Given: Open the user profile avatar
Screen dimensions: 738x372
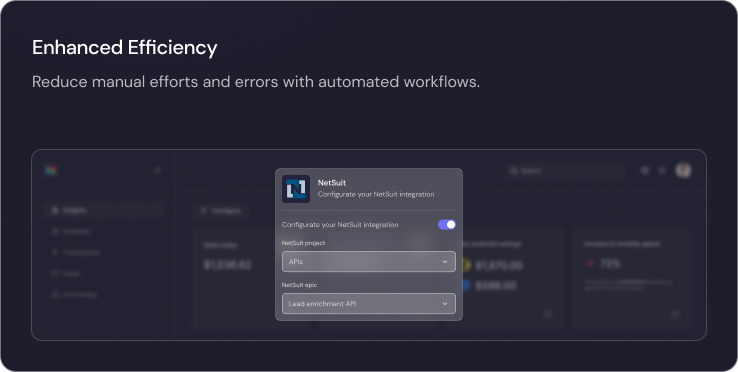Looking at the screenshot, I should (683, 170).
